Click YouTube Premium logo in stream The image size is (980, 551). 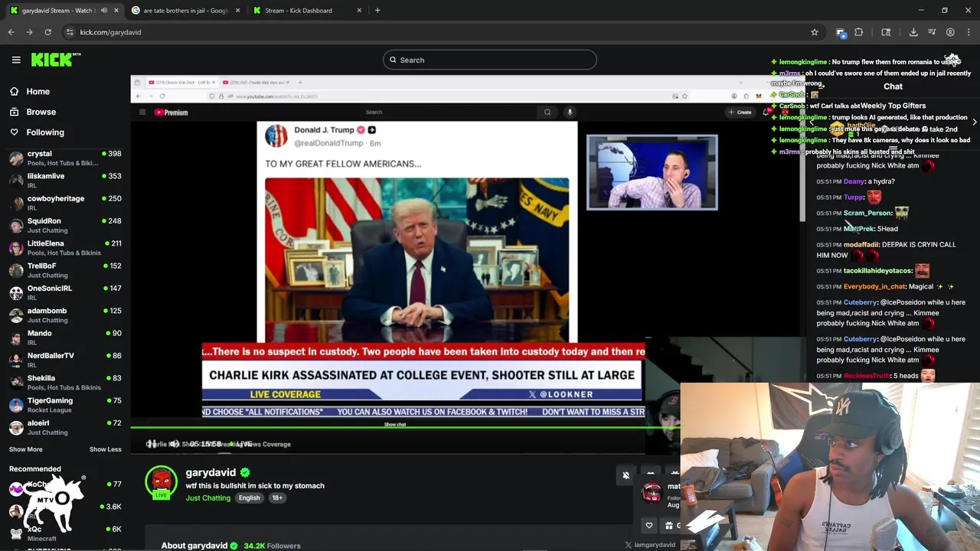tap(171, 112)
